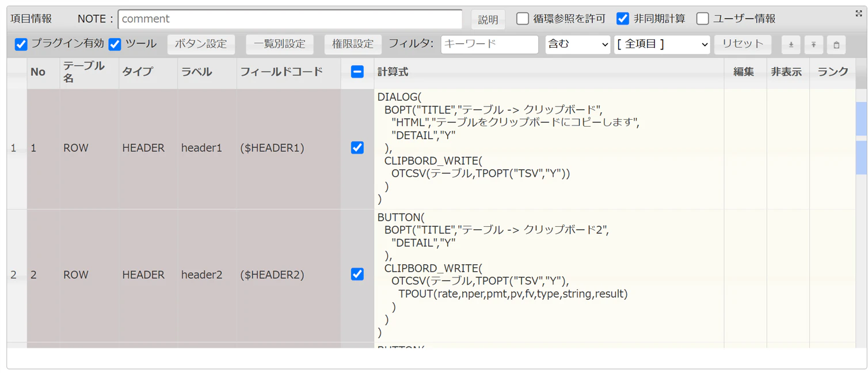Expand panel with the fullscreen icon

pos(859,13)
